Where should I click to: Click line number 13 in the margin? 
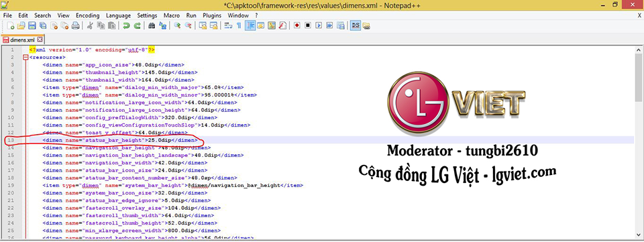(x=11, y=140)
